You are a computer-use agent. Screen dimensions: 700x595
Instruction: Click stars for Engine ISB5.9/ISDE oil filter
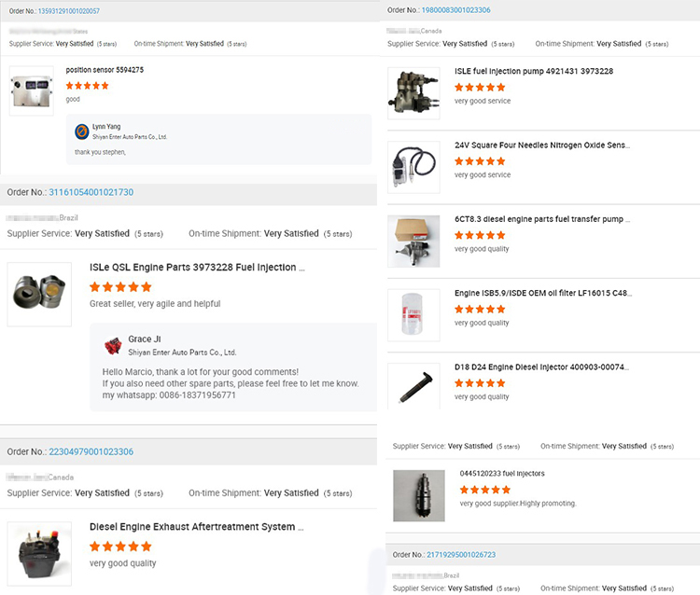point(480,309)
